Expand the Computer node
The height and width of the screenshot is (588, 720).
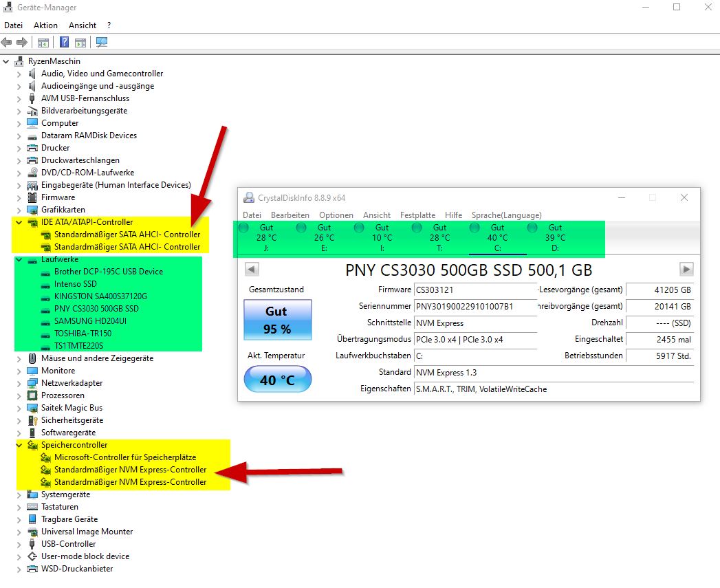[x=19, y=124]
